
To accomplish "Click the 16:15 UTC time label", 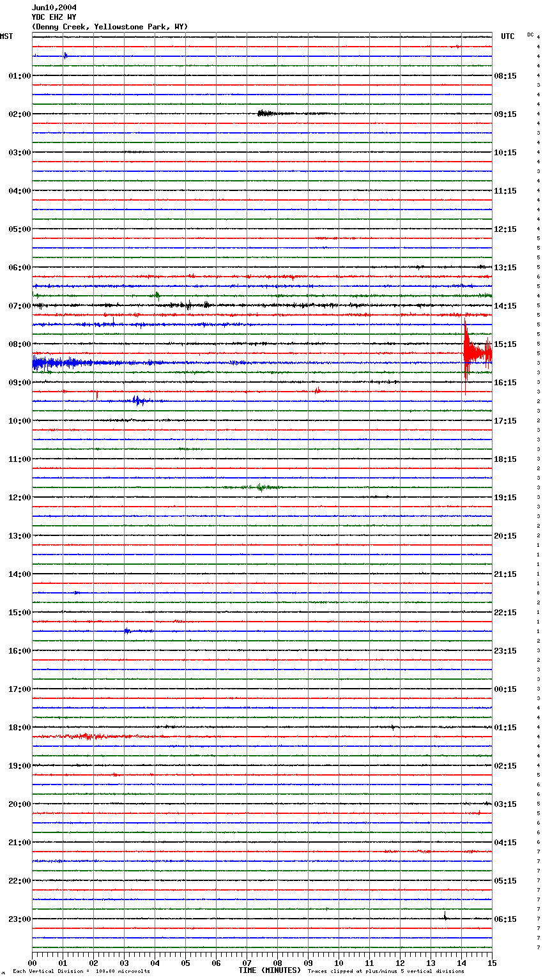I will [505, 383].
